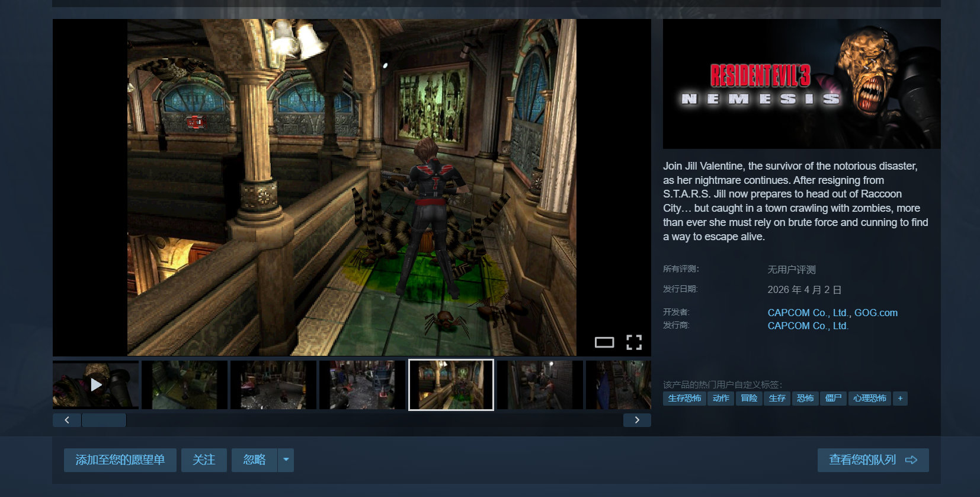
Task: Open the 生存恐怖 tag
Action: (x=684, y=399)
